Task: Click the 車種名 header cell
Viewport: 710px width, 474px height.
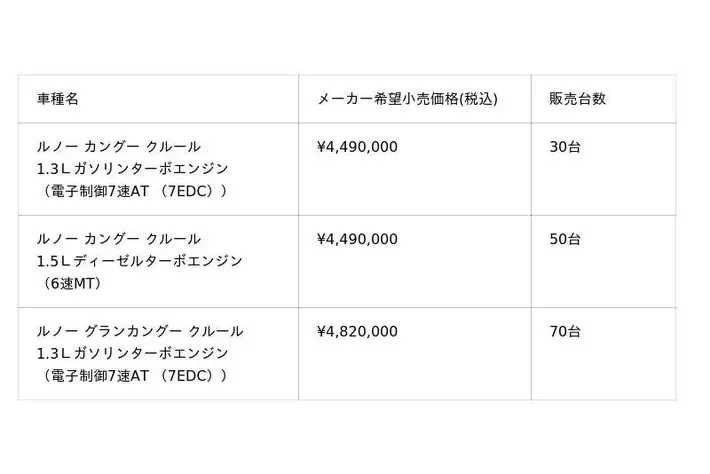Action: point(158,99)
